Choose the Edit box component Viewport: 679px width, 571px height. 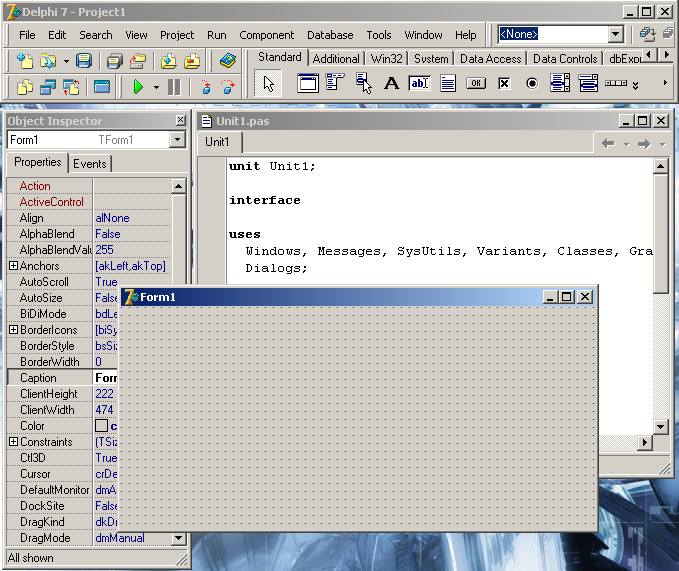click(x=419, y=83)
